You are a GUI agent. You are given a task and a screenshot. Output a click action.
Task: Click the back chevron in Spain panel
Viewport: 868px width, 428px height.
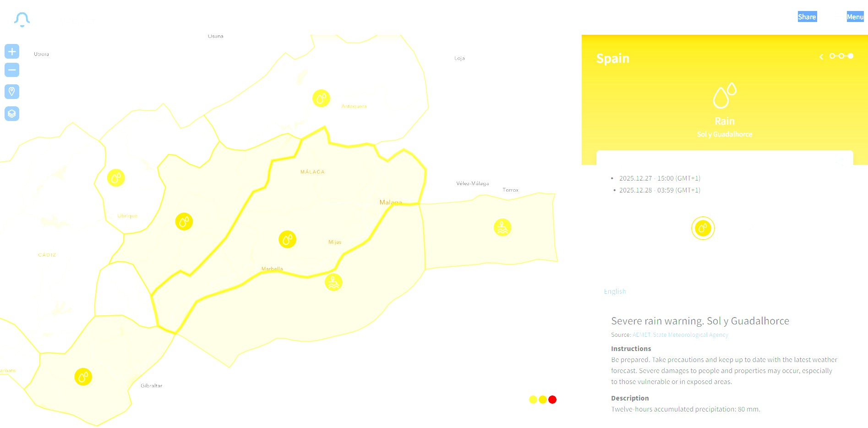[x=821, y=57]
